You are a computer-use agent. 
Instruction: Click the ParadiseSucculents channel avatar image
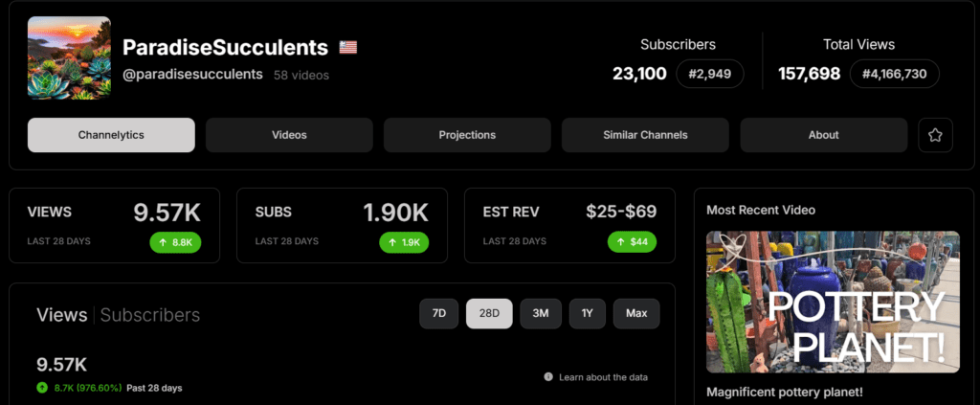tap(69, 57)
